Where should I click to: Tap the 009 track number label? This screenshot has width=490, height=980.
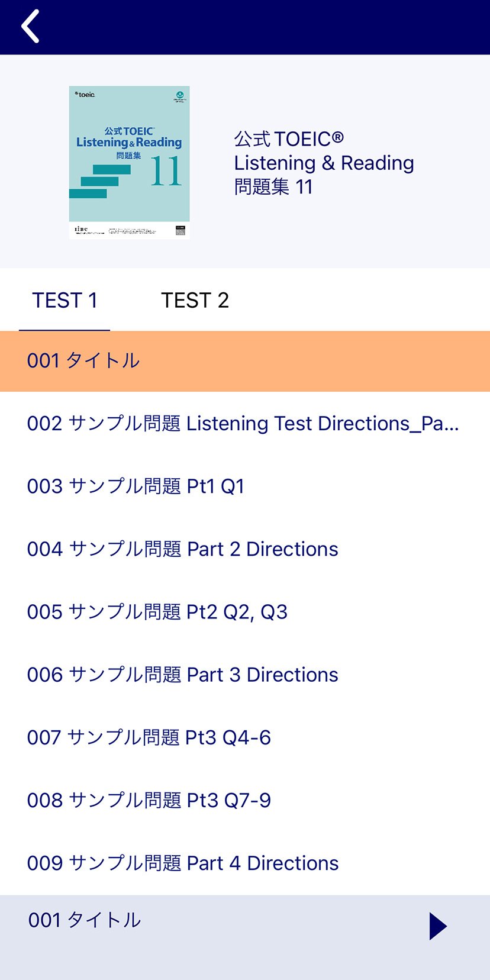click(x=44, y=863)
